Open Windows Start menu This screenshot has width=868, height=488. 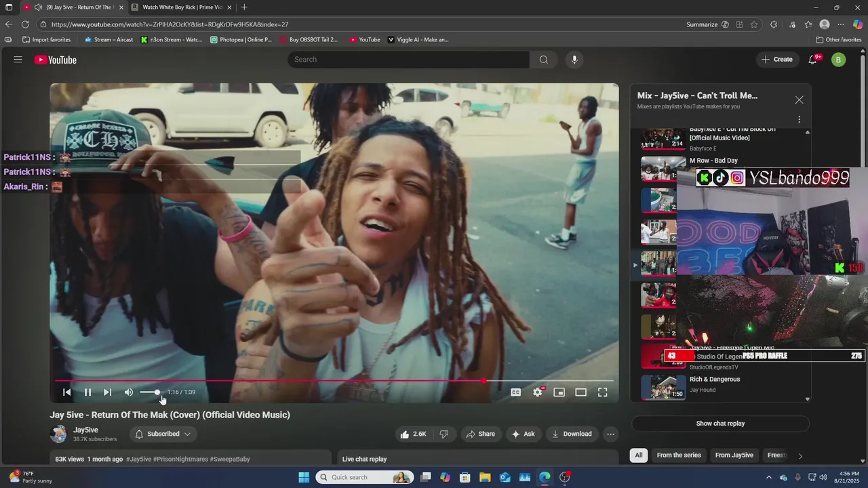click(304, 477)
